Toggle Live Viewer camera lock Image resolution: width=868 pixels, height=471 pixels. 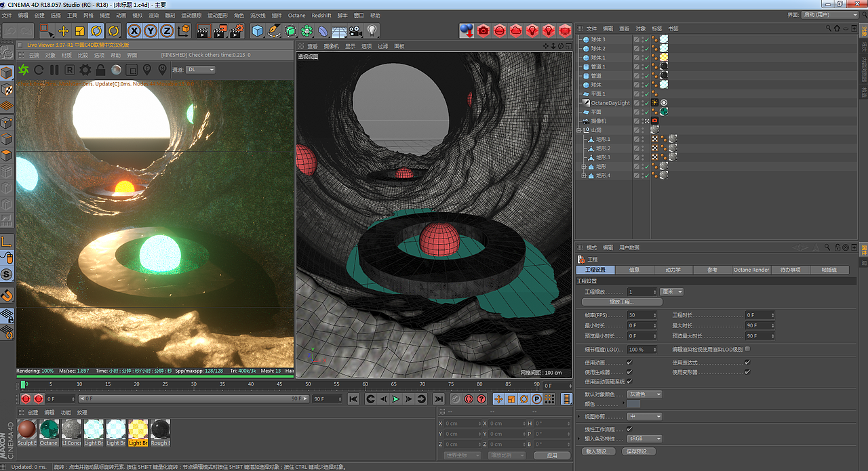100,70
